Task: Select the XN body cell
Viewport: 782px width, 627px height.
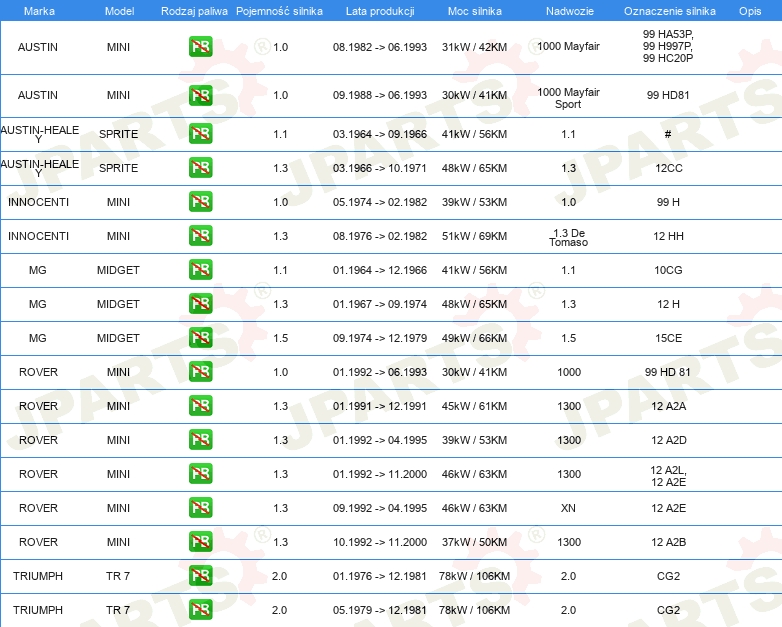Action: coord(568,508)
